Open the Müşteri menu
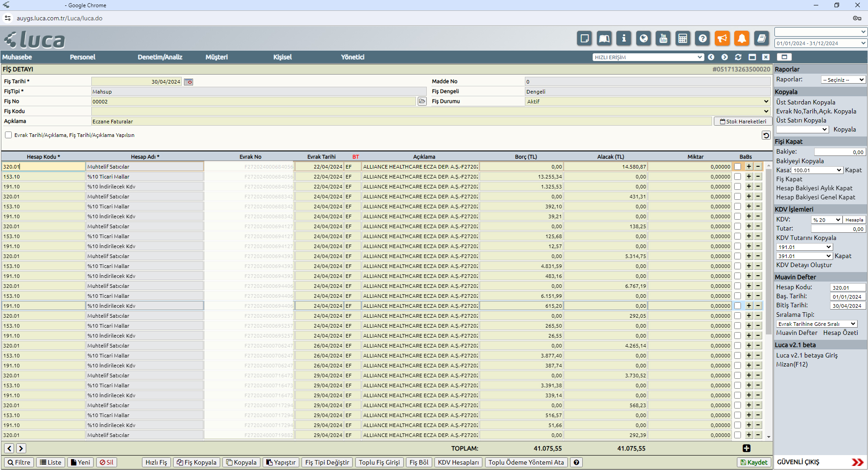The width and height of the screenshot is (868, 470). point(217,57)
